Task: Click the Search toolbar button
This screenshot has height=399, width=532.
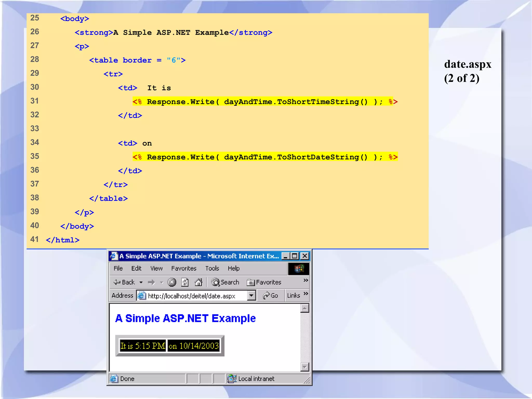Action: [x=225, y=282]
